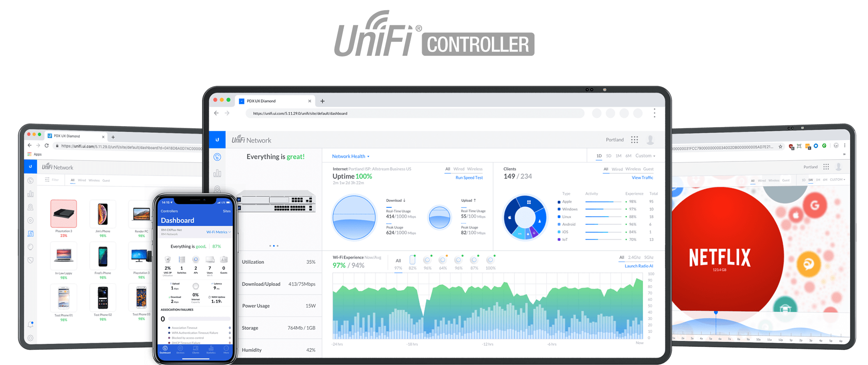Switch Internet panel filter to Wireless
Screen dimensions: 868x365
475,169
